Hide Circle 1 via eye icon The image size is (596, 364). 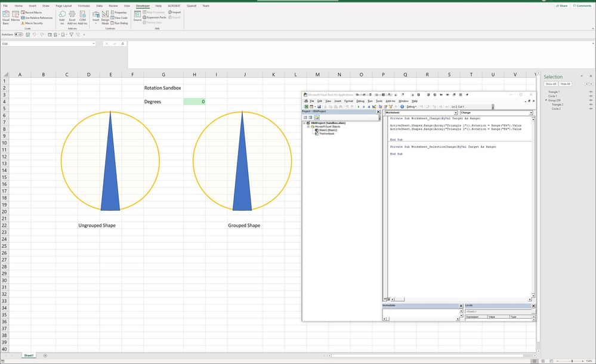[591, 96]
